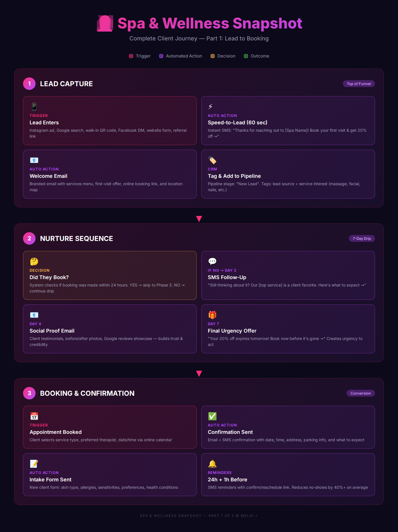This screenshot has width=398, height=532.
Task: Click the number 3 Booking step circle
Action: click(x=29, y=393)
